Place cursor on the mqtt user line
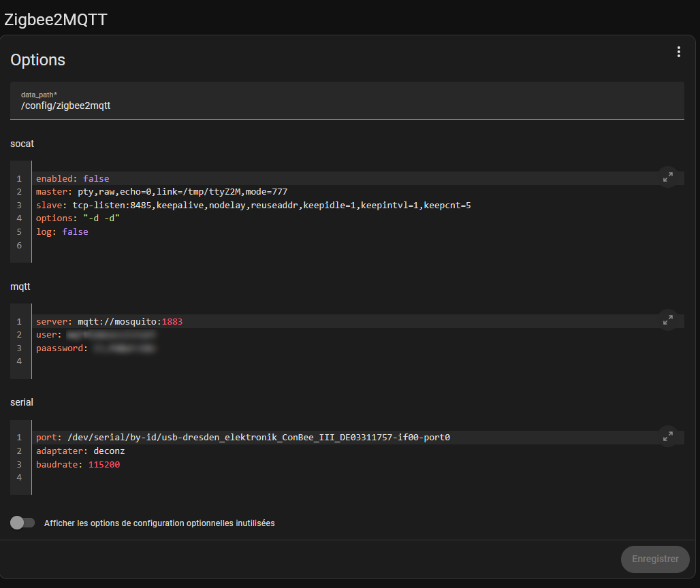700x588 pixels. tap(95, 335)
